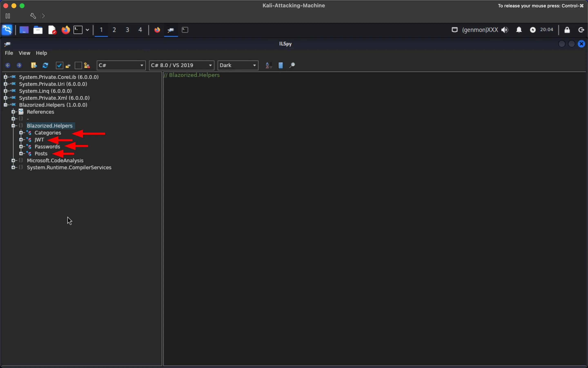Click the volume speaker icon in panel
588x368 pixels.
(x=505, y=30)
